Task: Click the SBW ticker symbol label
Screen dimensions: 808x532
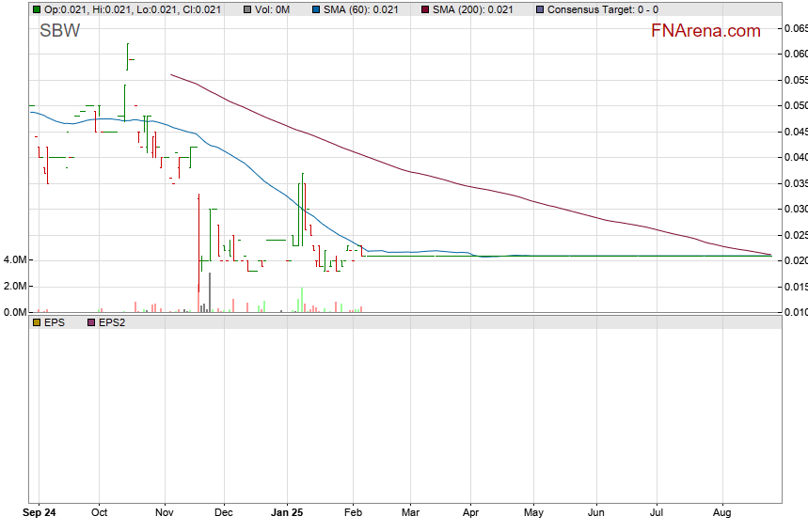Action: click(x=59, y=31)
